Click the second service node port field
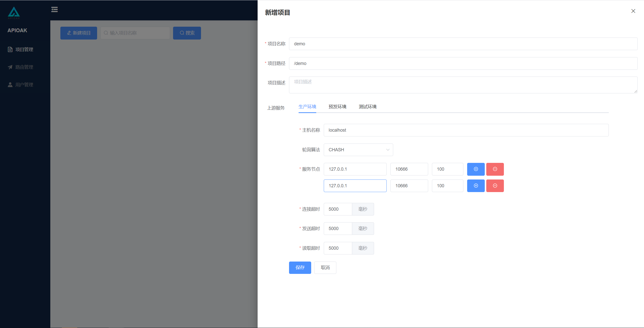 pyautogui.click(x=409, y=186)
